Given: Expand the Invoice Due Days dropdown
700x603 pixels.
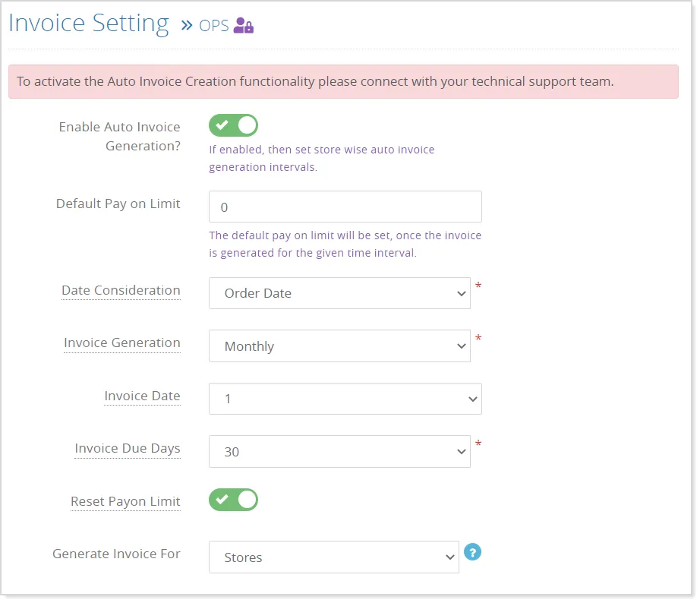Looking at the screenshot, I should pos(339,451).
